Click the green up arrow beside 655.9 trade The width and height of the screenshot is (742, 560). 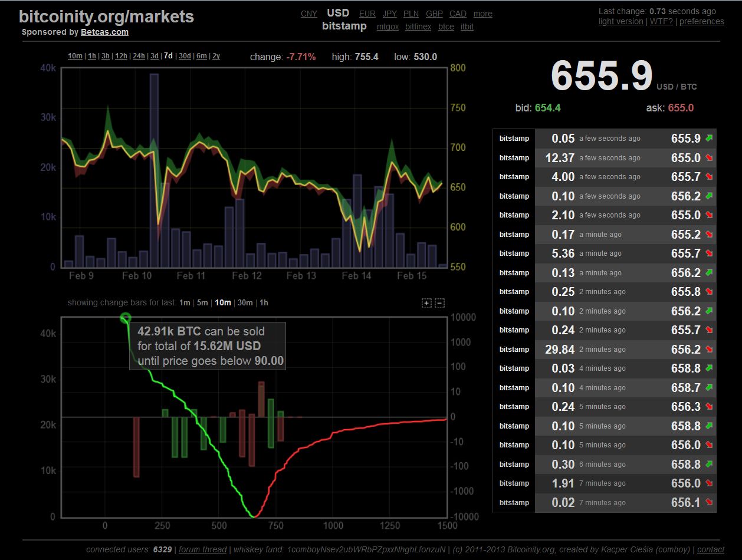708,139
